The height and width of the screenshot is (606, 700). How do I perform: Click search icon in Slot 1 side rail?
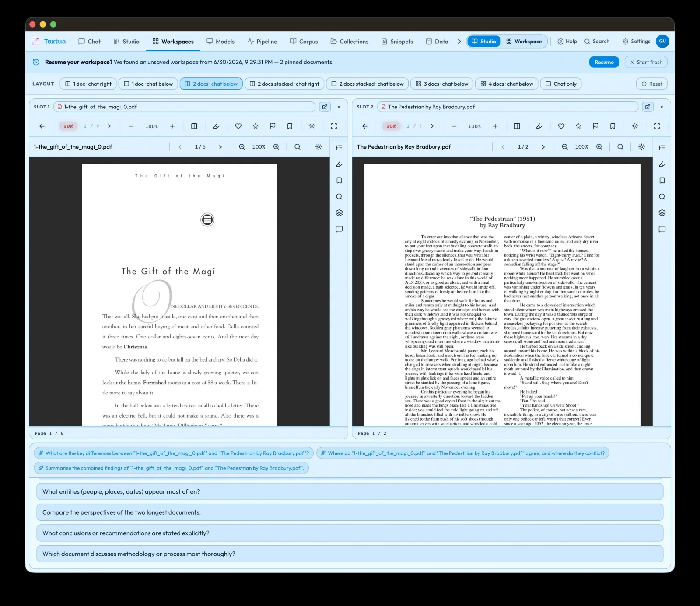click(339, 197)
